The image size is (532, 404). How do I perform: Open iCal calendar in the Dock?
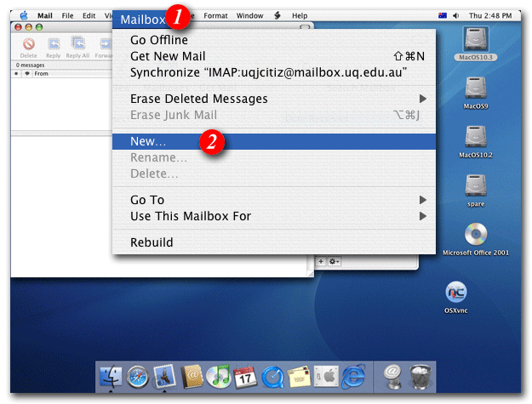click(245, 375)
